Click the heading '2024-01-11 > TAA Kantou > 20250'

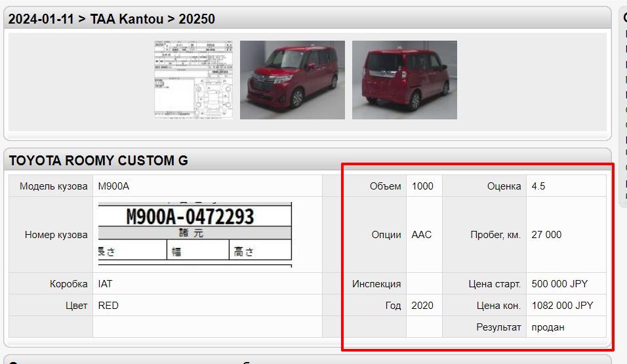(x=111, y=19)
